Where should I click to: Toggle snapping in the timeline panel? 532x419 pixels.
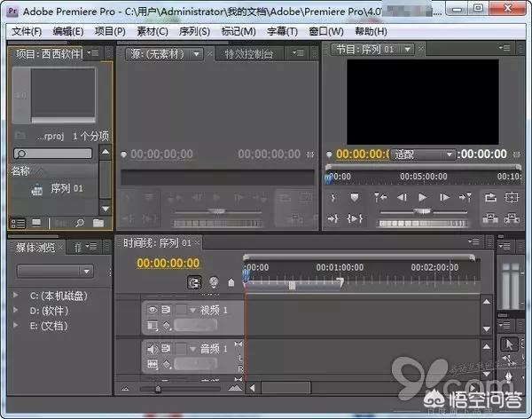pyautogui.click(x=194, y=282)
